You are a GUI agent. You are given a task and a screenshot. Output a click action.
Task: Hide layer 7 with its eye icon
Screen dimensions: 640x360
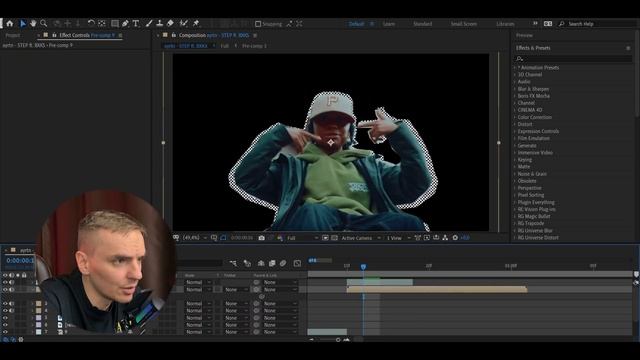tap(5, 332)
